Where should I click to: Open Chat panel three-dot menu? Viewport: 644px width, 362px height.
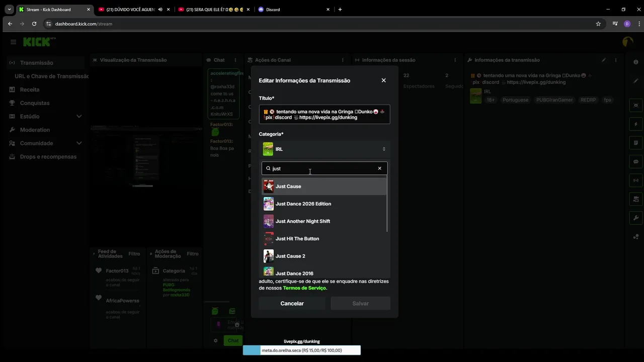[x=235, y=60]
